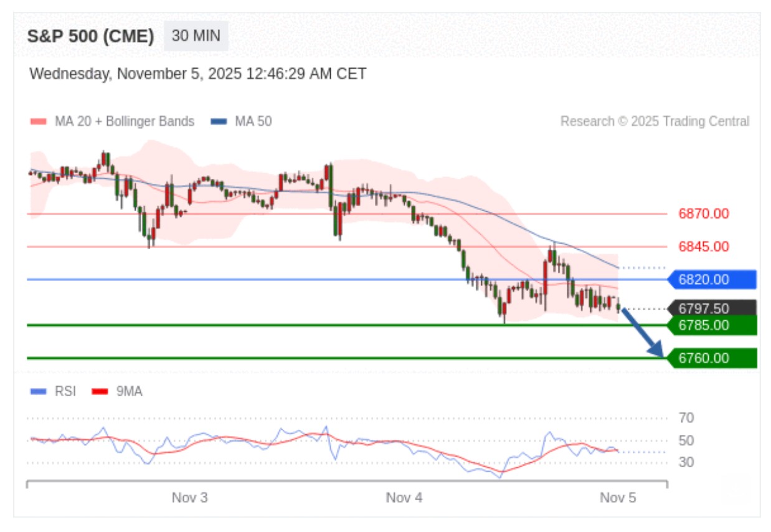Click the Nov 3 date axis label

pos(190,498)
